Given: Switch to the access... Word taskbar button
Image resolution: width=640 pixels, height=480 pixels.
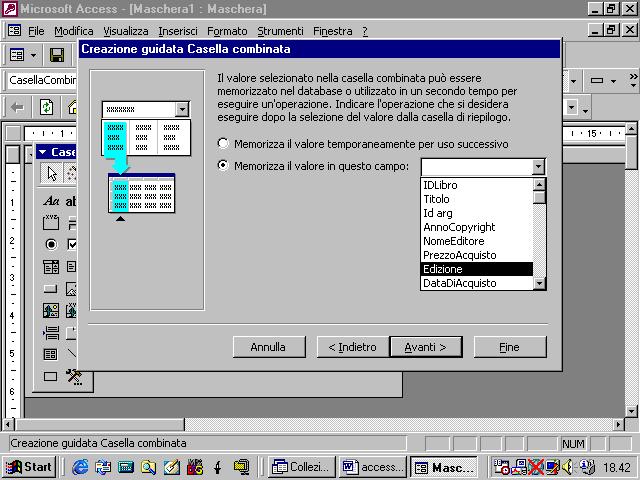Looking at the screenshot, I should point(372,467).
